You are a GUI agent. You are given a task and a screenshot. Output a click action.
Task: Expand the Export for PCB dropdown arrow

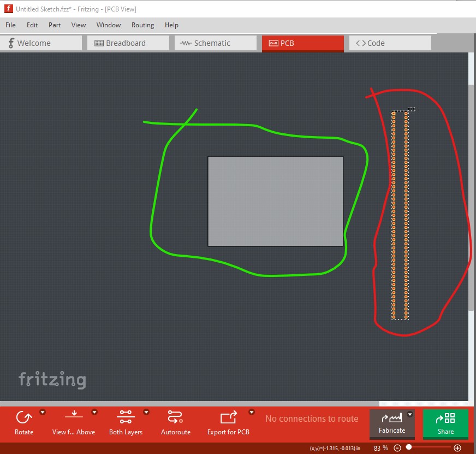[252, 412]
